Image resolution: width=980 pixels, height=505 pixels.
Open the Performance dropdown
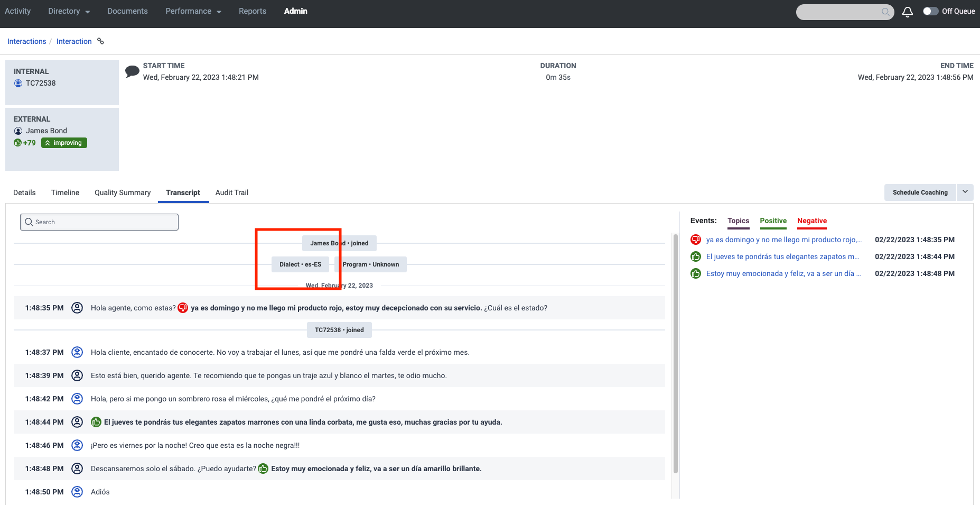coord(193,11)
